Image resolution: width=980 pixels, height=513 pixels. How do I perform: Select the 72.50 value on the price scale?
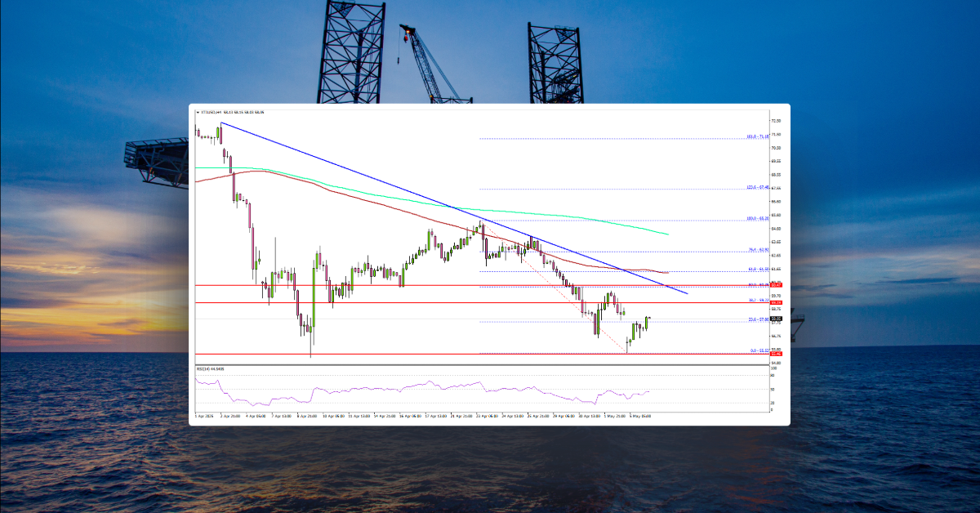pos(774,120)
